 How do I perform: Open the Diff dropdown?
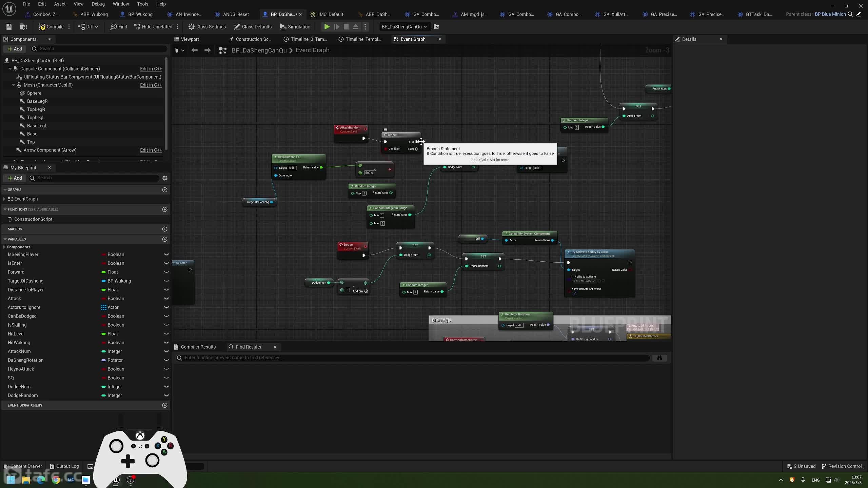click(88, 27)
